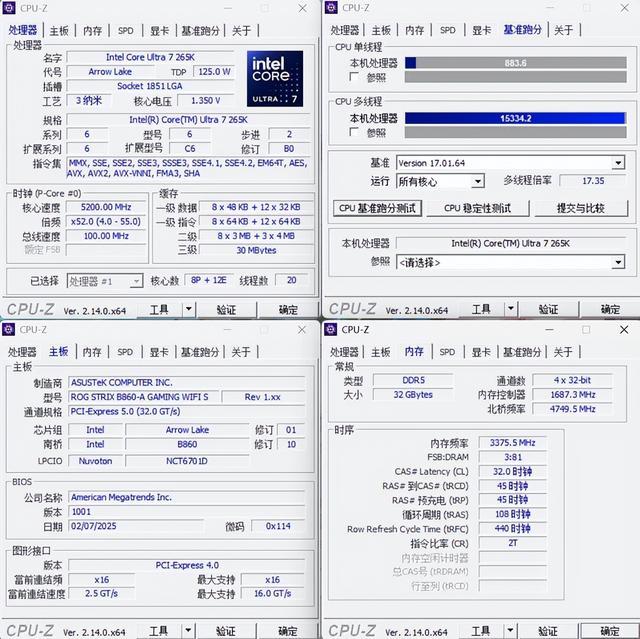Switch to 主板 tab in the processor window

(x=59, y=31)
